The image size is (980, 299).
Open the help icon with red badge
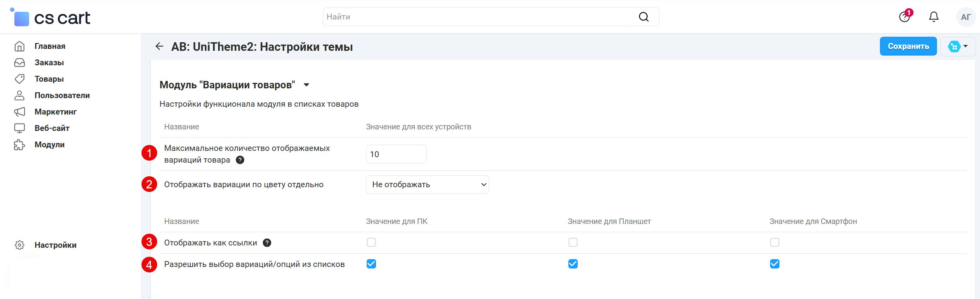[904, 17]
